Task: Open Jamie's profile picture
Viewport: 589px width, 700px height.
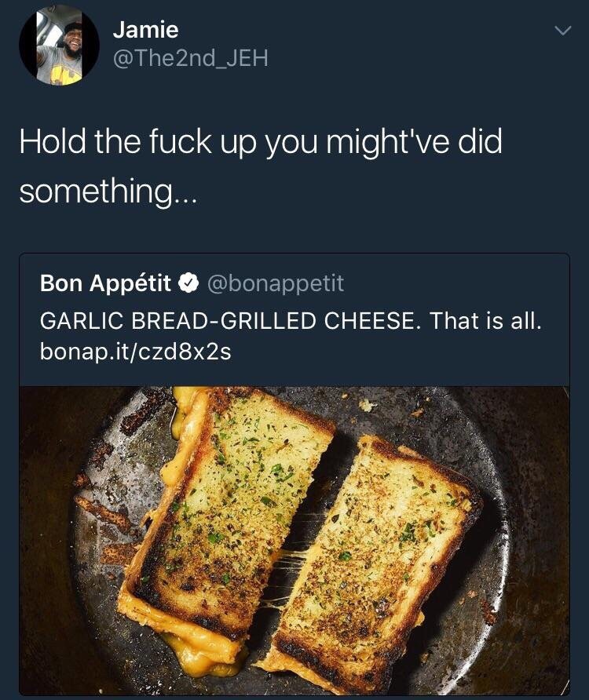Action: click(59, 45)
